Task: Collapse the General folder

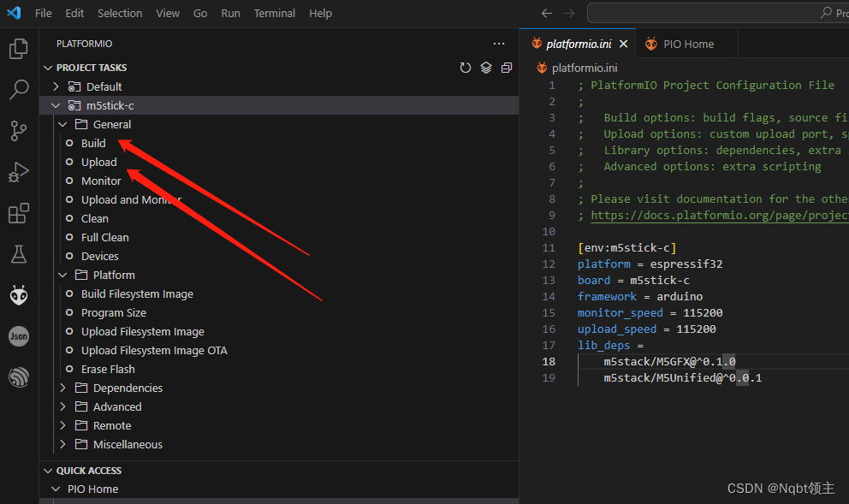Action: (62, 125)
